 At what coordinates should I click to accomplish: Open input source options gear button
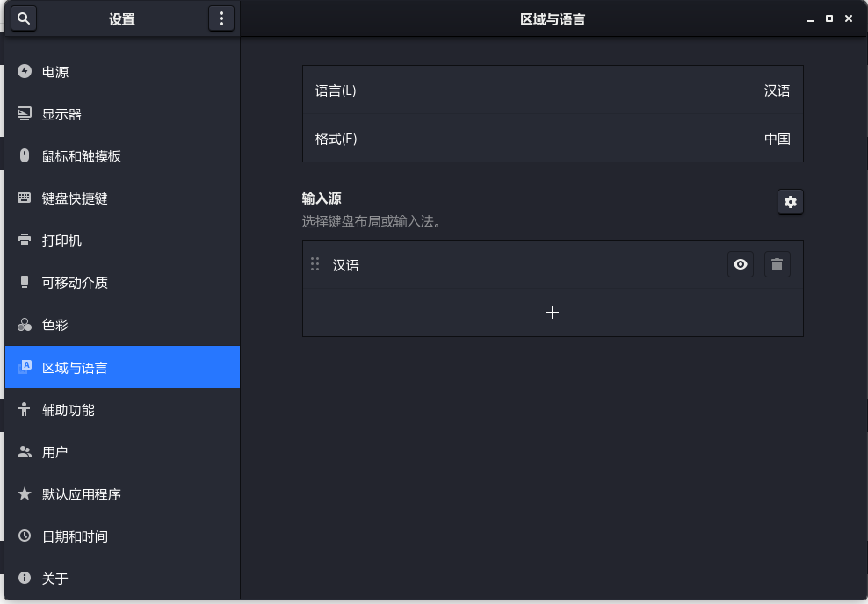(790, 202)
